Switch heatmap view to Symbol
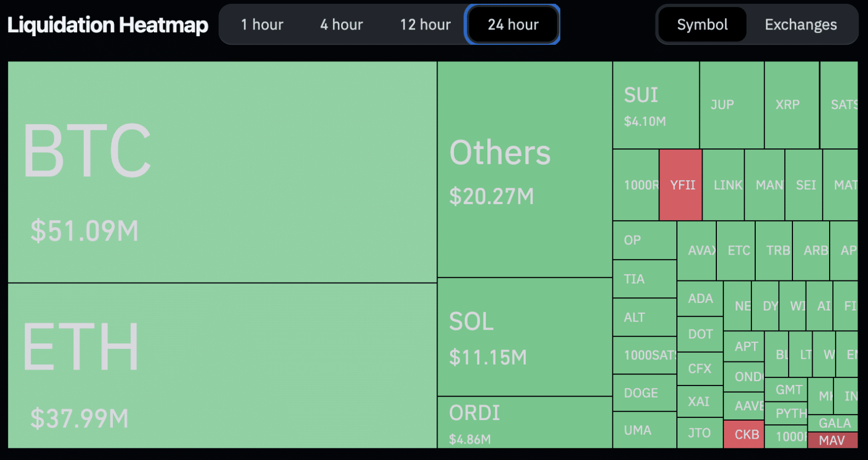 [702, 25]
